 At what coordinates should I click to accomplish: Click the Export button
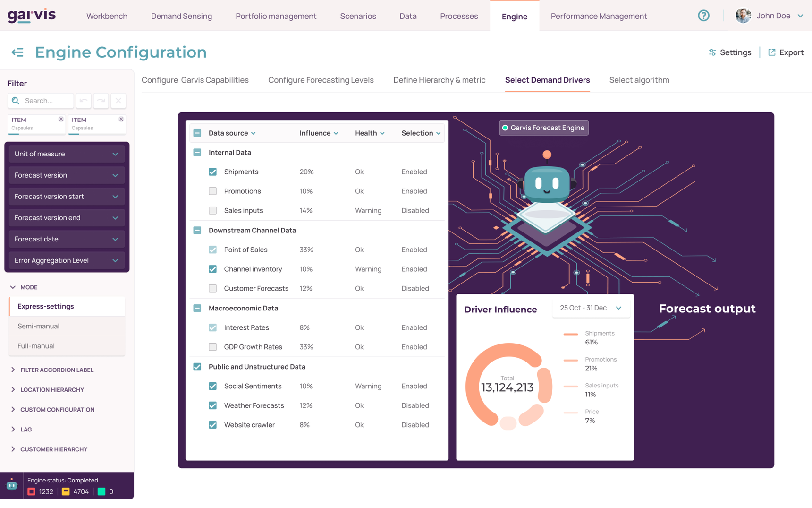click(x=786, y=52)
